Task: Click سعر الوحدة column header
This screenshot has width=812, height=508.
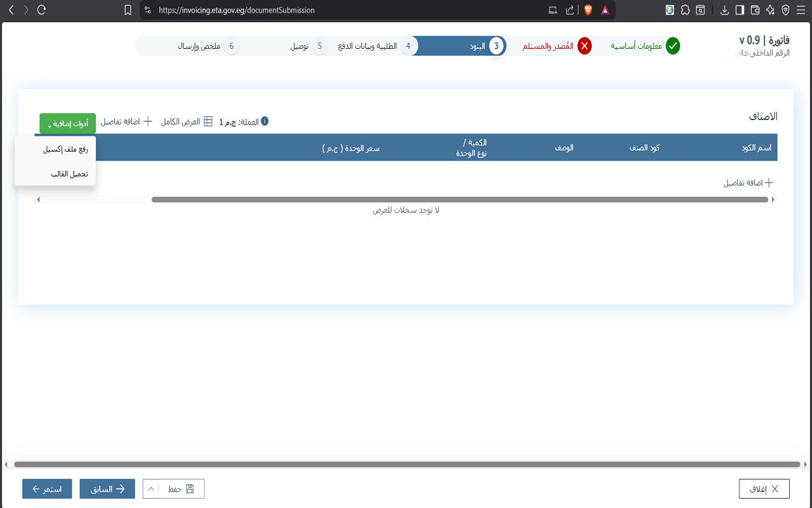Action: click(351, 148)
